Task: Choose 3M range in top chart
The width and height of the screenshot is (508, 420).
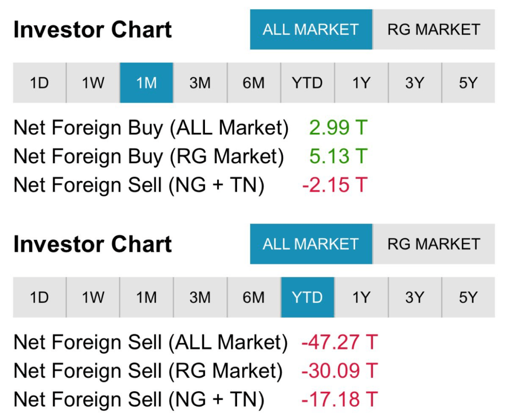Action: point(200,83)
